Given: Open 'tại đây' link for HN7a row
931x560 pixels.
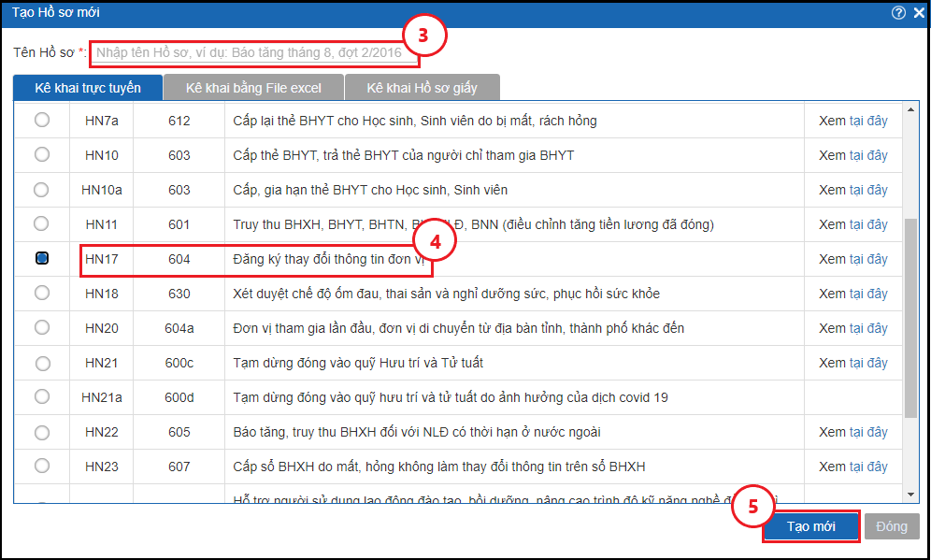Looking at the screenshot, I should (868, 121).
